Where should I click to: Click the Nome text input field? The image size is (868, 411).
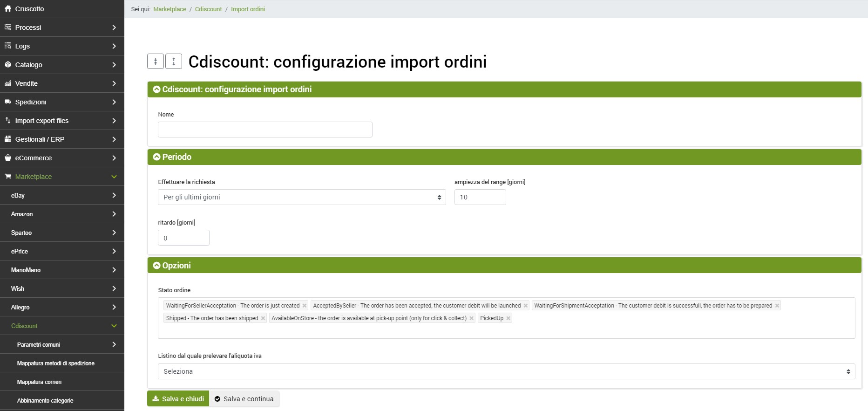pyautogui.click(x=265, y=130)
